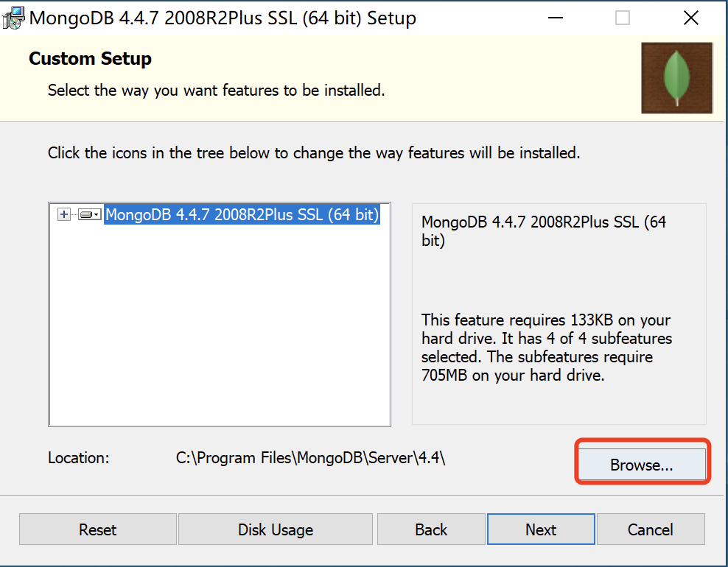Click the Reset button

(x=97, y=529)
